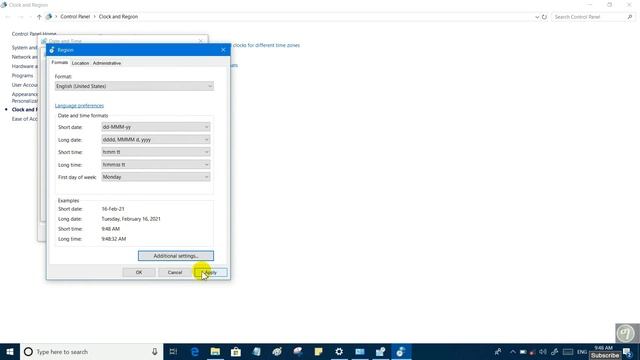Close the Region dialog with X
The image size is (640, 360).
pos(223,50)
